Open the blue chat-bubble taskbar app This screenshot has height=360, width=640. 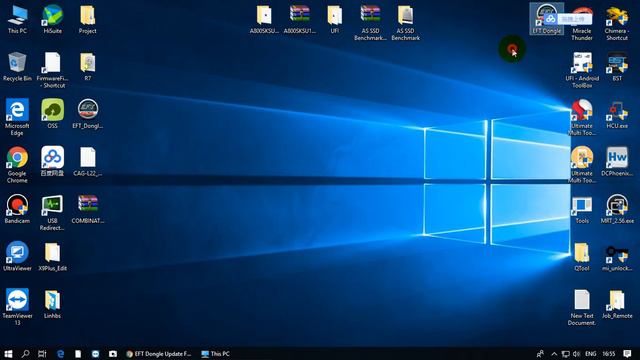click(x=96, y=354)
